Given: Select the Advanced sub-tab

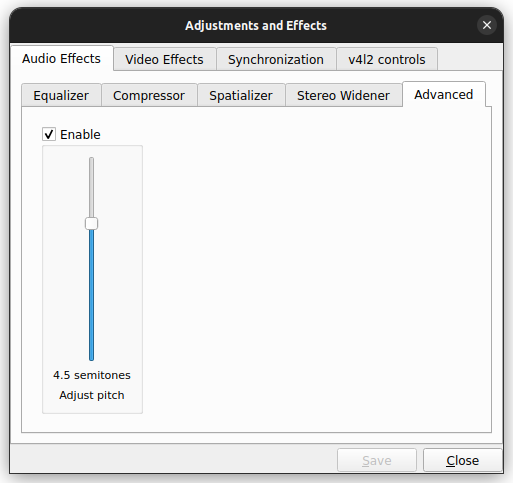Looking at the screenshot, I should pyautogui.click(x=444, y=94).
